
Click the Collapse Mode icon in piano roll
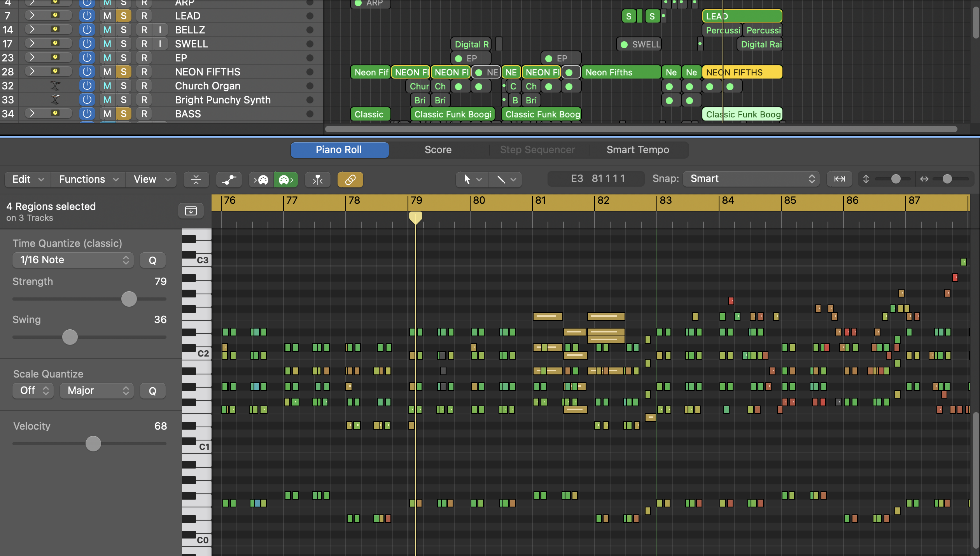tap(196, 179)
